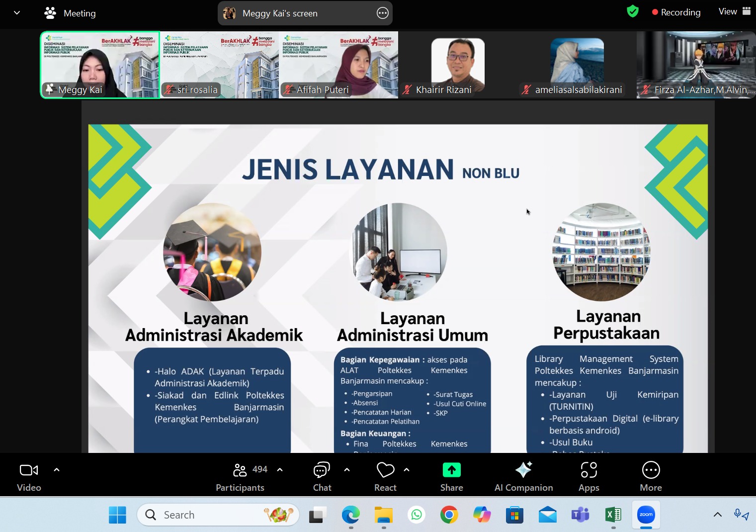756x532 pixels.
Task: Open AI Companion
Action: click(x=523, y=476)
